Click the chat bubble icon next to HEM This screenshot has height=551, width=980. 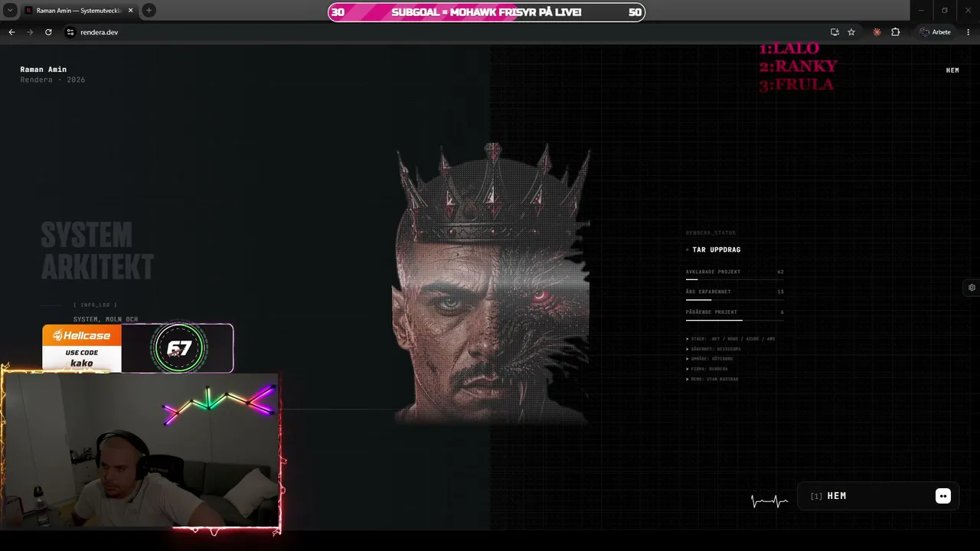click(x=943, y=496)
